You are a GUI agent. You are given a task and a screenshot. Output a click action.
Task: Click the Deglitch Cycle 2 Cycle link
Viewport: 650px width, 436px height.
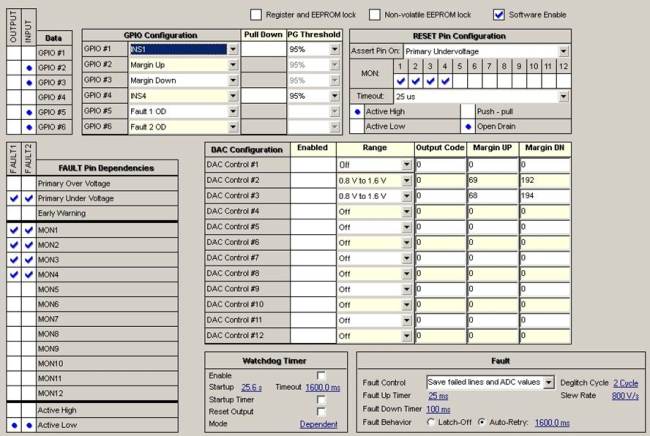(626, 383)
